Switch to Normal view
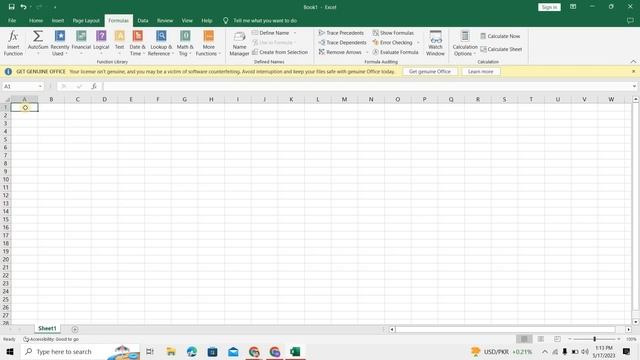The height and width of the screenshot is (360, 640). pos(524,339)
